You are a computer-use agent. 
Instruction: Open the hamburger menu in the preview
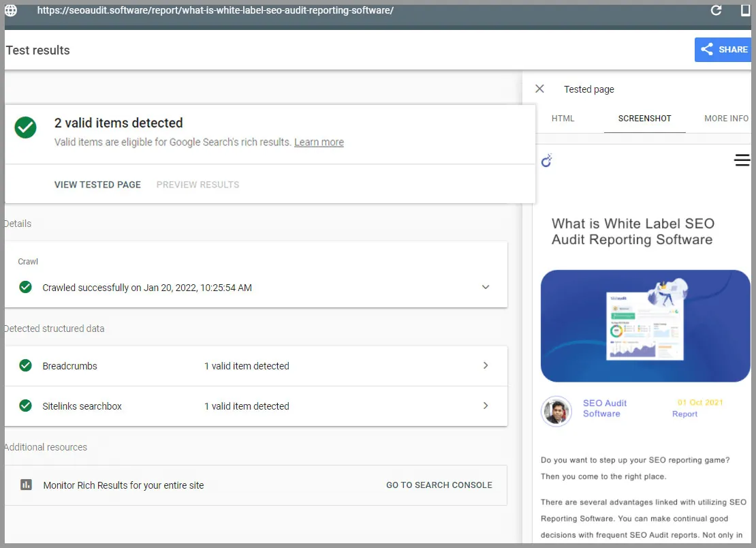coord(742,160)
